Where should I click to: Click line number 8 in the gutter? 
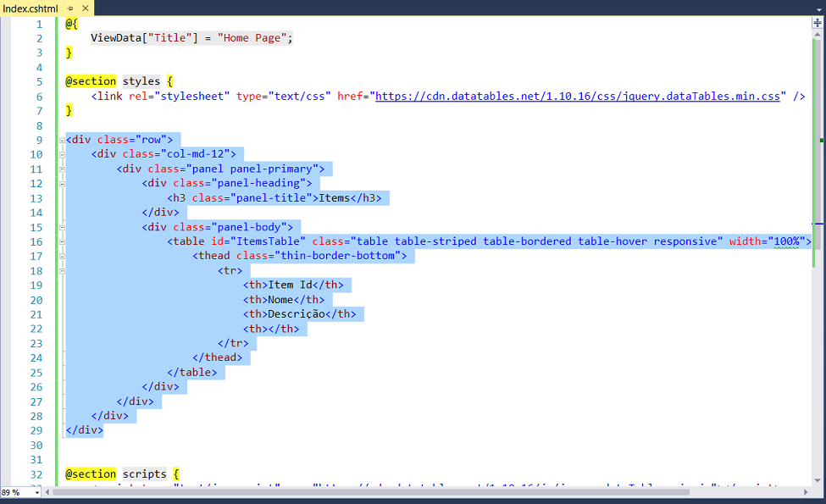pos(40,126)
